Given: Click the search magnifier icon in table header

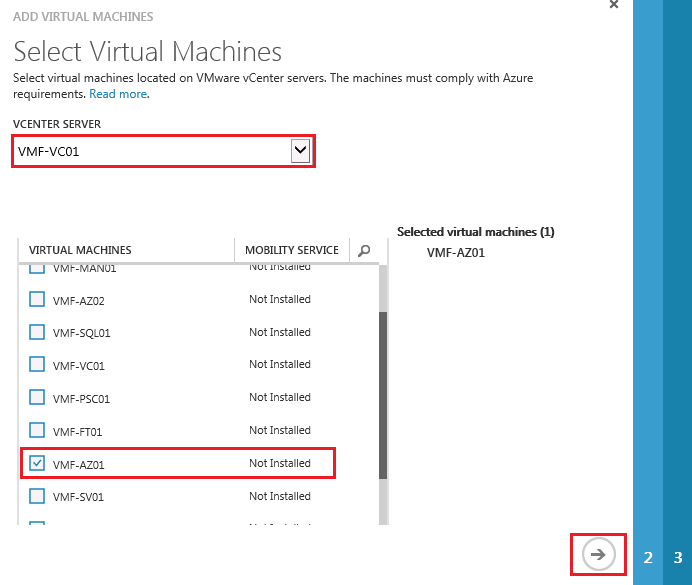Looking at the screenshot, I should coord(364,251).
